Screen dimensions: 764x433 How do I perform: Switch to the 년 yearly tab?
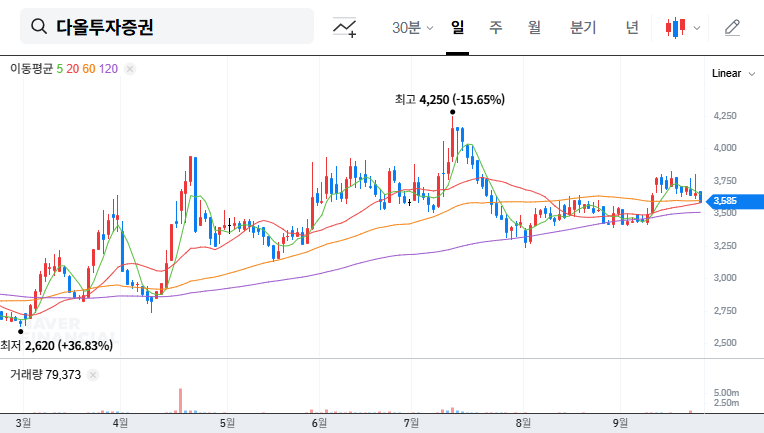[x=632, y=27]
